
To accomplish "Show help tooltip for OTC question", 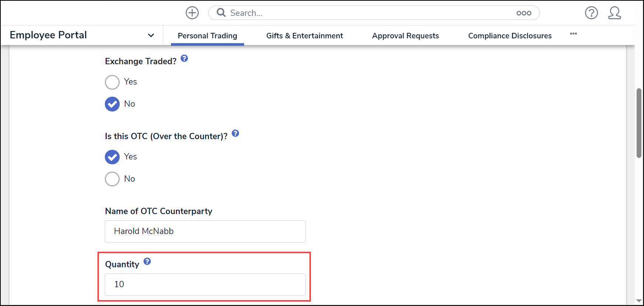I will pyautogui.click(x=235, y=133).
